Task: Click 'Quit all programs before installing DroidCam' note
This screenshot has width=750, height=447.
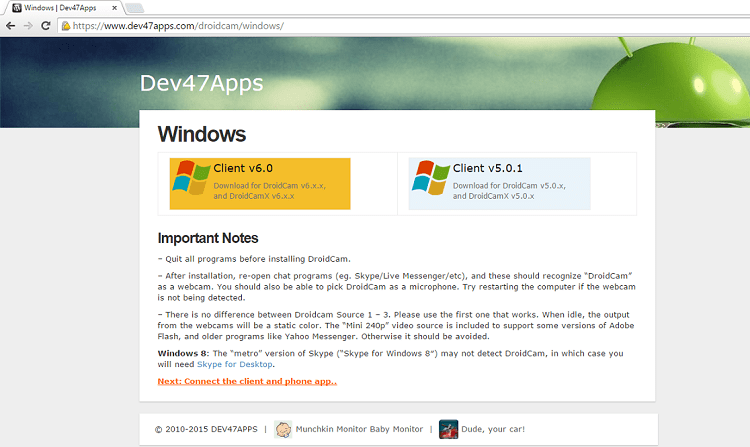Action: [x=254, y=259]
